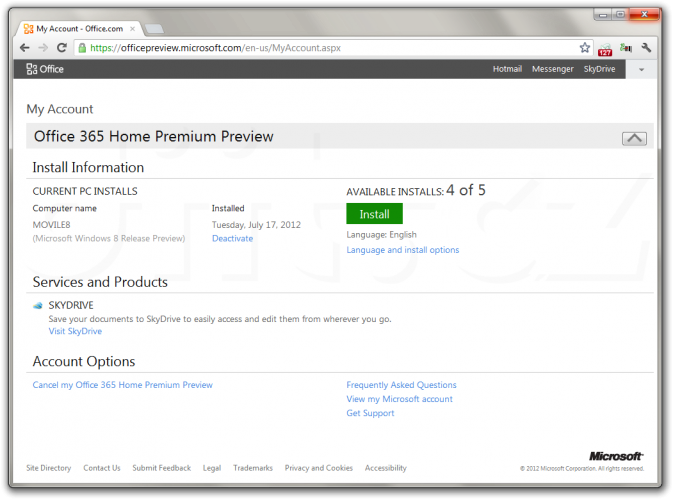Go back with the browser back arrow
This screenshot has width=673, height=500.
point(24,48)
